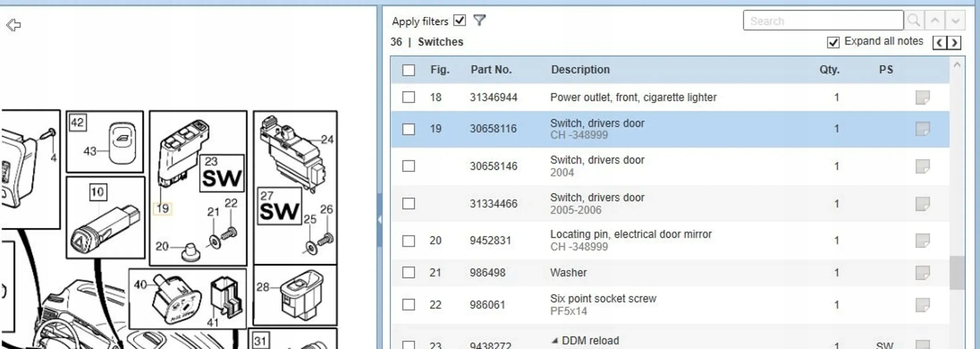This screenshot has width=980, height=349.
Task: Check the box for part 30658116
Action: 408,129
